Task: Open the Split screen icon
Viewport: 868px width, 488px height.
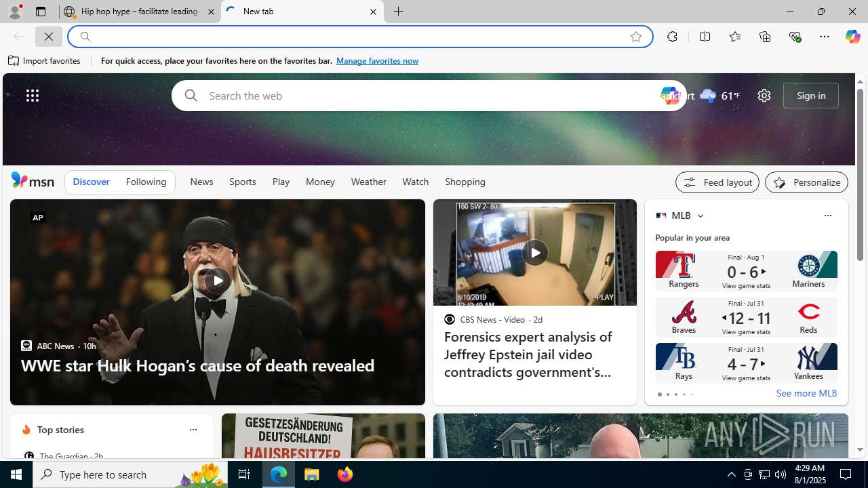Action: (x=705, y=37)
